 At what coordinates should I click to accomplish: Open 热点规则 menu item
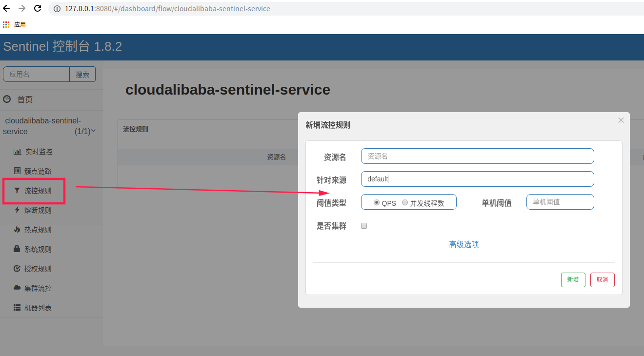point(38,230)
